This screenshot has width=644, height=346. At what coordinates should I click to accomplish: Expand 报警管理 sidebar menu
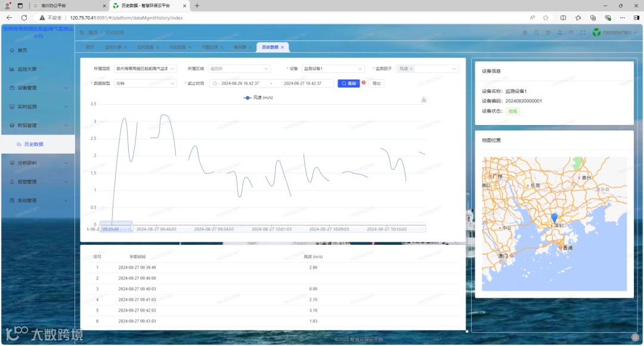38,182
